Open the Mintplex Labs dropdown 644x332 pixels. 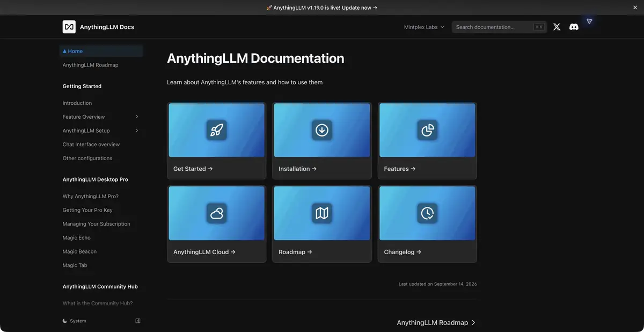[424, 27]
